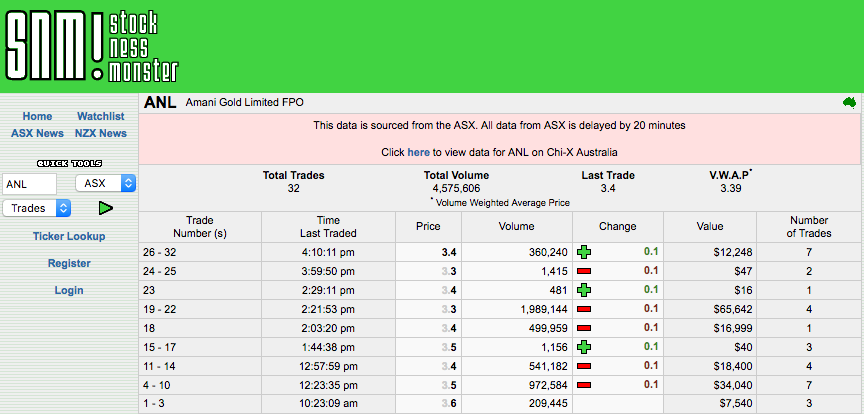Open NZX News section
Image resolution: width=864 pixels, height=414 pixels.
(x=100, y=133)
